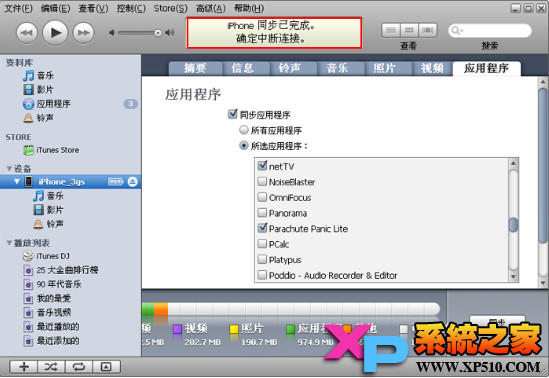Open the 查看(V) menu
The image size is (549, 378).
pos(93,8)
